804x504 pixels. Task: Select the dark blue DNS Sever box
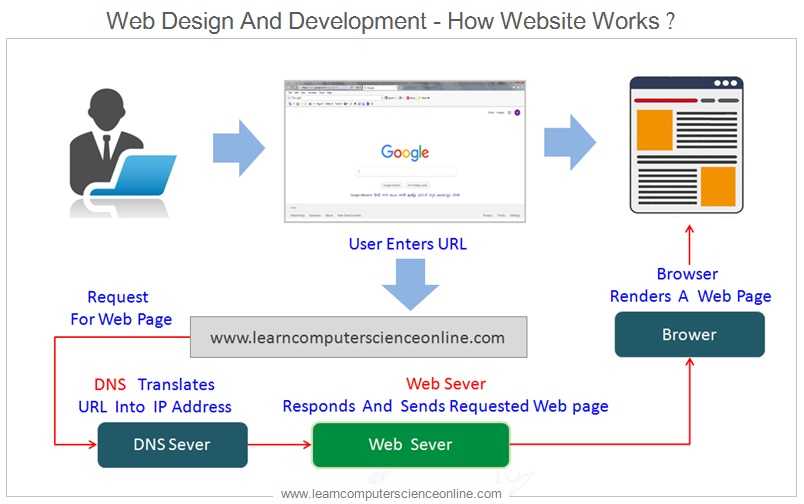coord(172,445)
